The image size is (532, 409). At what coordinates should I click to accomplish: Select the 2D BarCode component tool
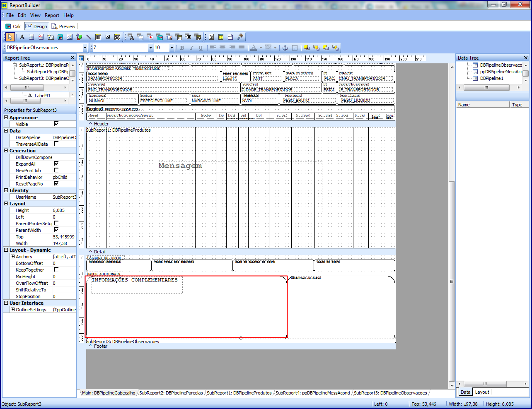pyautogui.click(x=117, y=37)
